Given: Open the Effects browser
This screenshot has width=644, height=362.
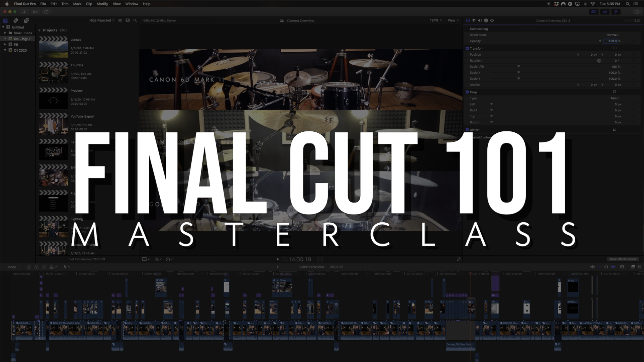Looking at the screenshot, I should pyautogui.click(x=632, y=267).
